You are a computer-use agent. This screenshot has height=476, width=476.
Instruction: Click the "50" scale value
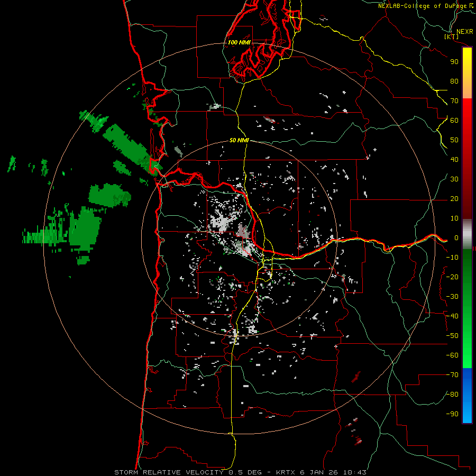454,140
